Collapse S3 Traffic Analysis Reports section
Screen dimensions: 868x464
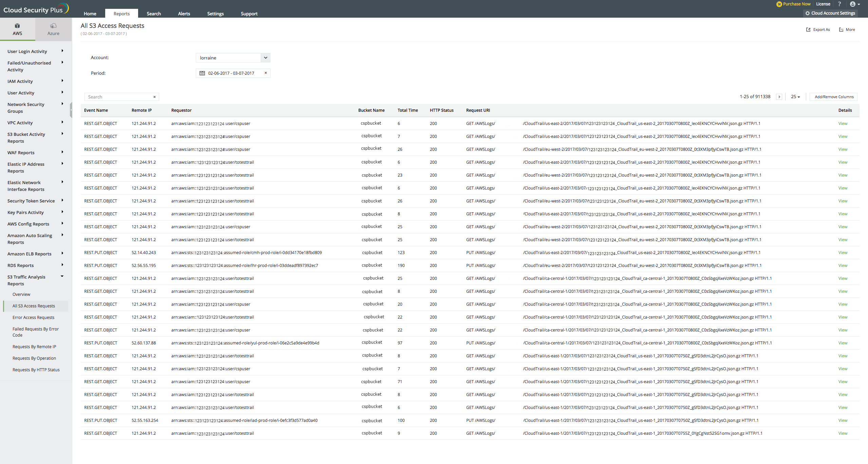click(62, 276)
